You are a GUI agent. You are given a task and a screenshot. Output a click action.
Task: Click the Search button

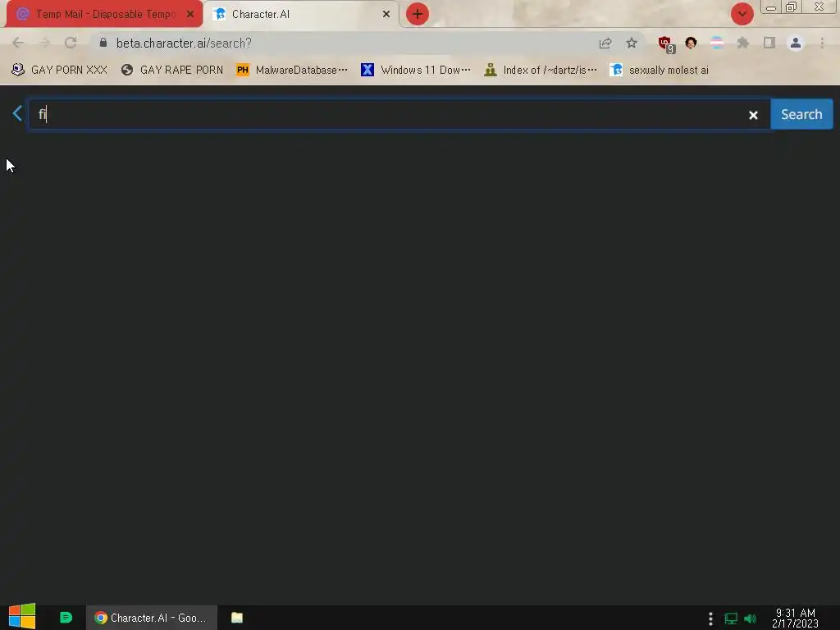coord(801,114)
